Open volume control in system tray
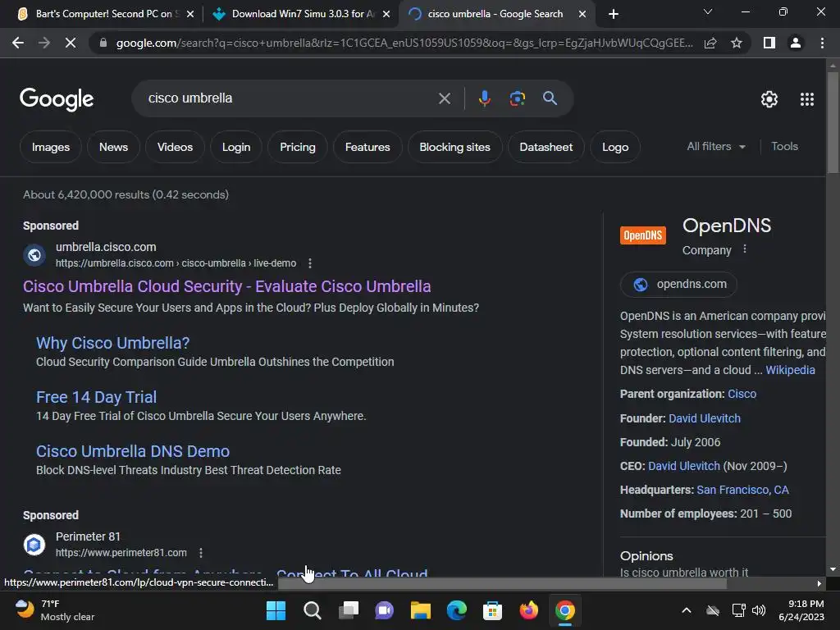 (x=759, y=610)
